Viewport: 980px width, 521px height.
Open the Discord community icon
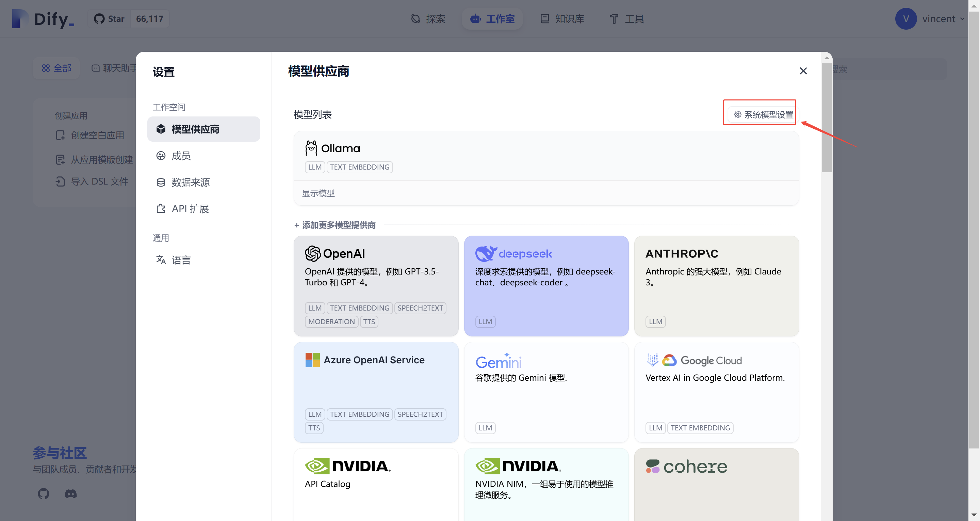coord(70,493)
